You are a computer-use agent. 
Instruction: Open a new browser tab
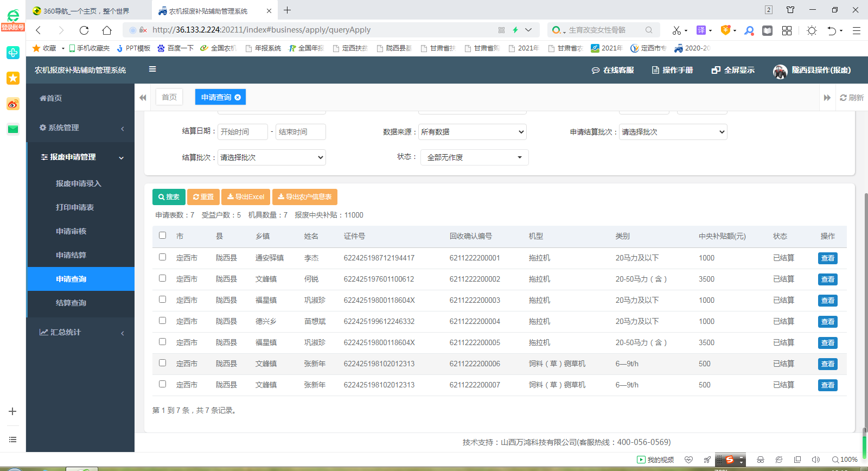point(288,10)
